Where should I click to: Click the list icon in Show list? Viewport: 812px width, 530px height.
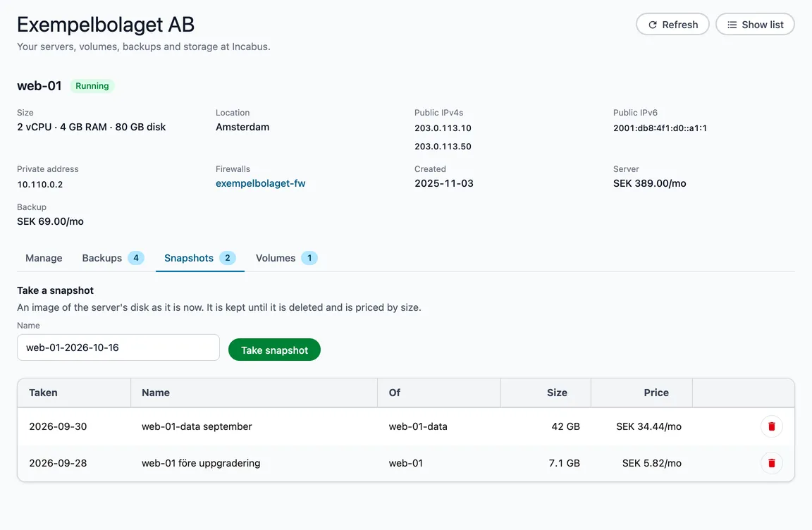732,25
